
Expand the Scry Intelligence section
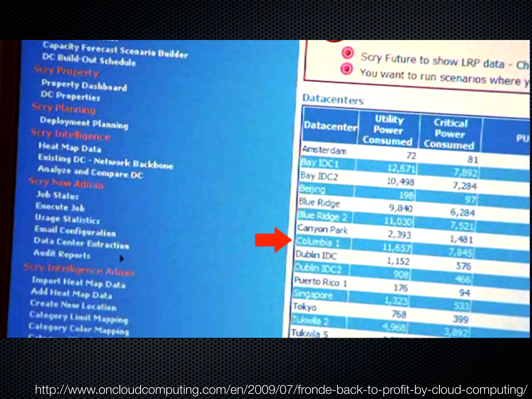pos(70,134)
